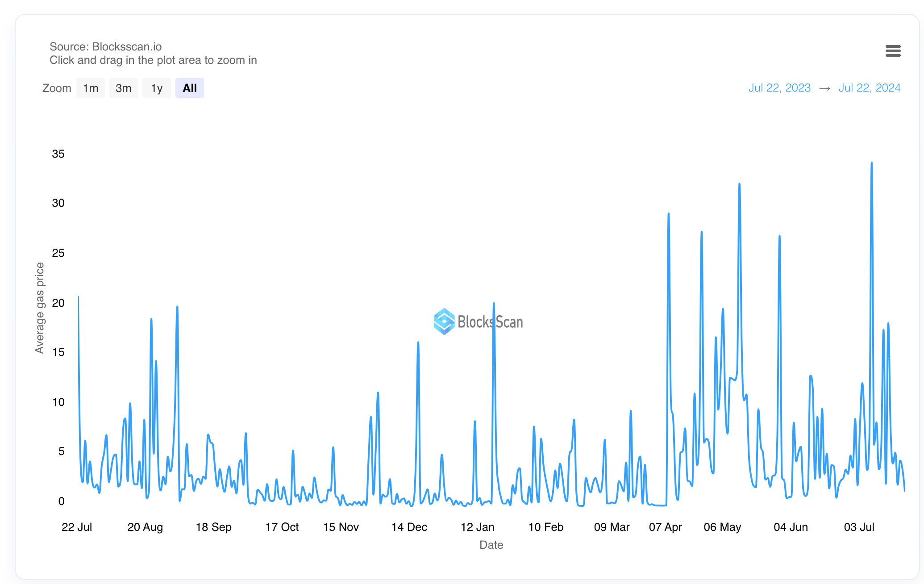Click the arrow between the date range fields
The height and width of the screenshot is (584, 924).
point(824,88)
